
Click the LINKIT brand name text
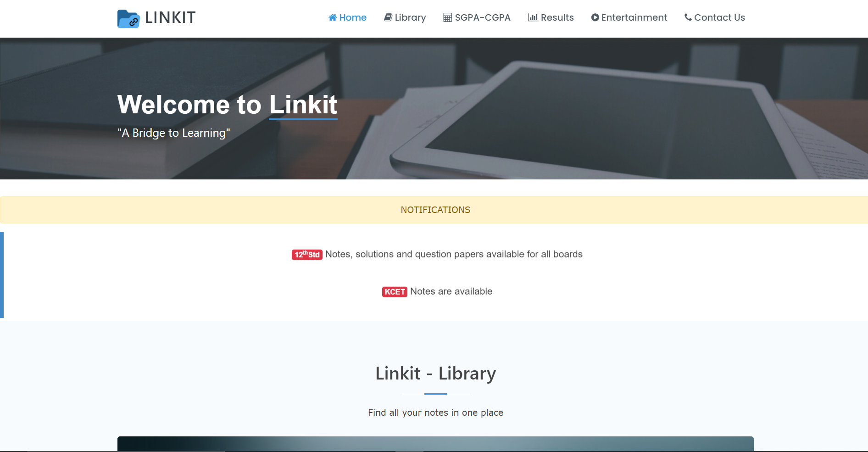(170, 17)
